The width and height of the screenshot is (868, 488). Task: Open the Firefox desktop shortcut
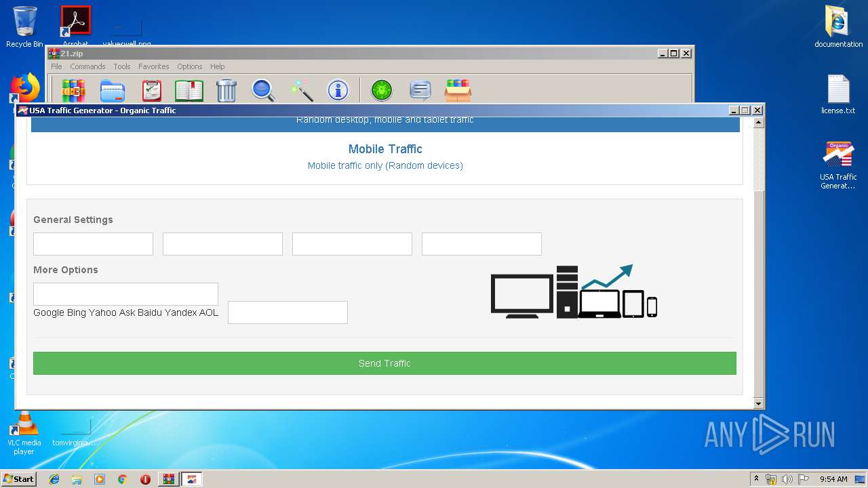tap(26, 88)
